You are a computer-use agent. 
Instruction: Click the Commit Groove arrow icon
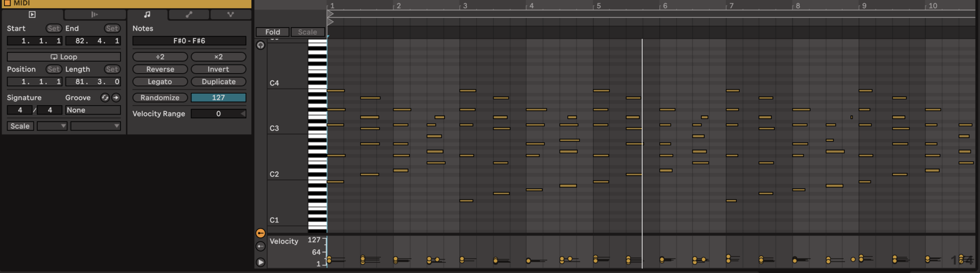[116, 98]
